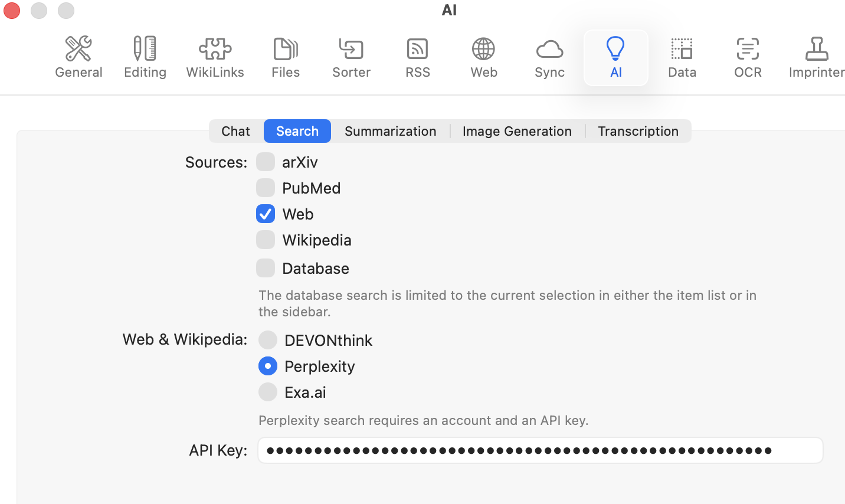Uncheck the Web source checkbox
845x504 pixels.
coord(266,214)
